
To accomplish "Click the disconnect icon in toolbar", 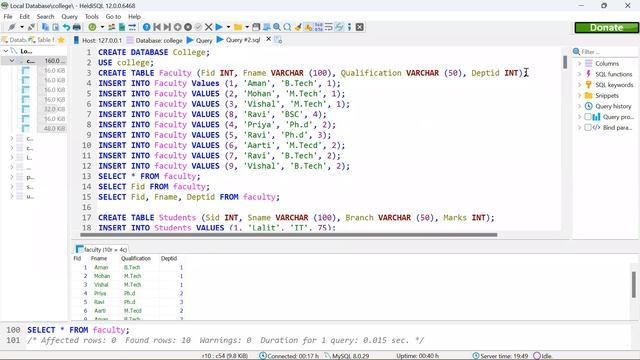I will click(31, 27).
